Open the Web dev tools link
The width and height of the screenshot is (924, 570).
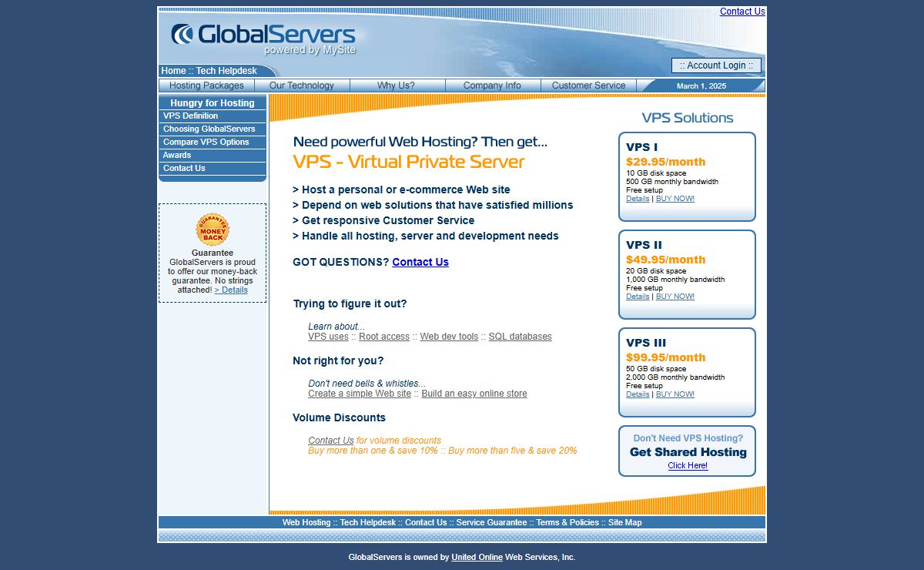(x=449, y=337)
